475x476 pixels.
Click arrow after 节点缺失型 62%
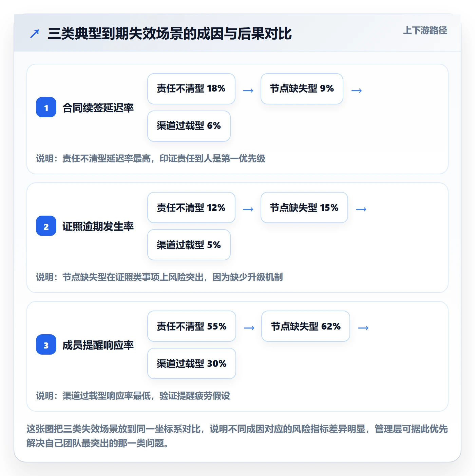click(x=363, y=328)
